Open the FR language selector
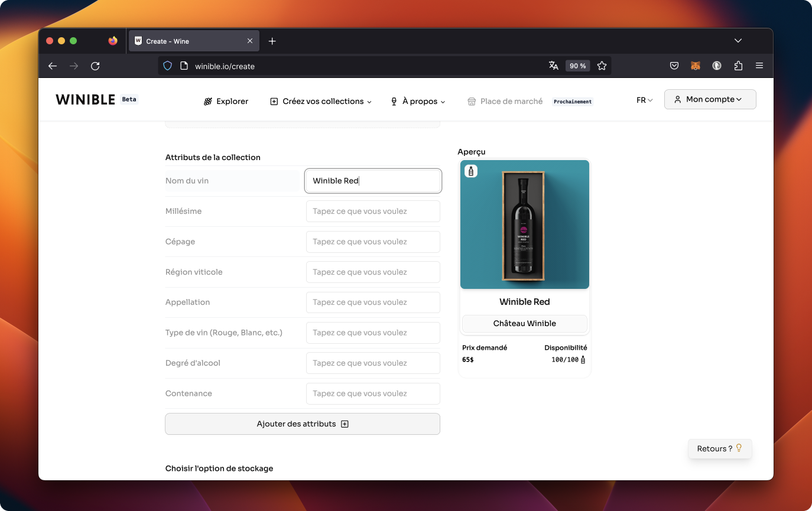Screen dimensions: 812x511 pos(644,100)
